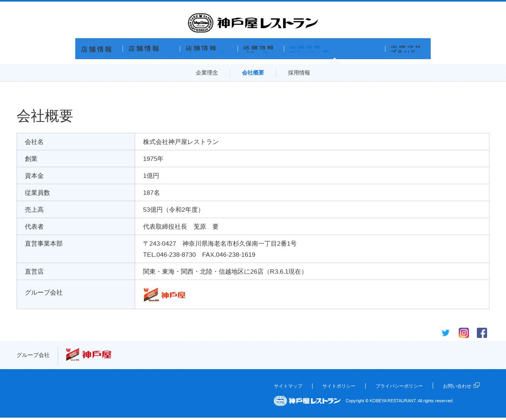Image resolution: width=506 pixels, height=420 pixels.
Task: Click the 株式会社神戸屋レストラン cell
Action: pyautogui.click(x=181, y=142)
